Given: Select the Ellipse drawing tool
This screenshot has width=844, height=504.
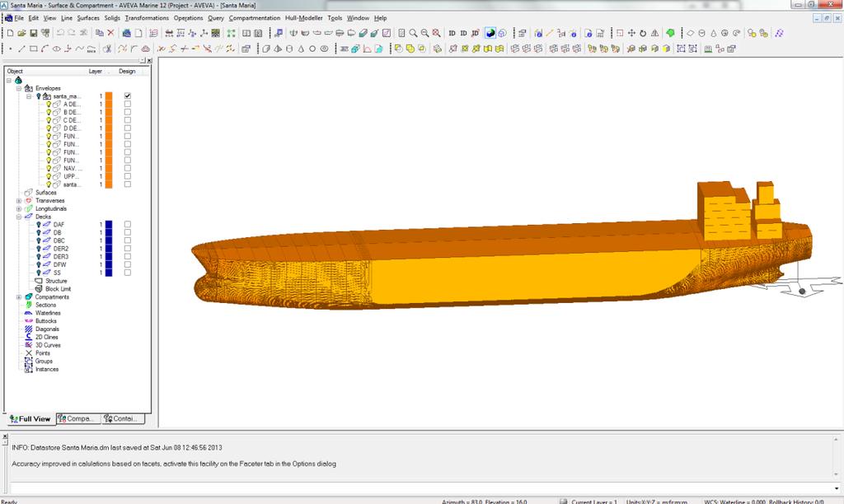Looking at the screenshot, I should coord(56,49).
